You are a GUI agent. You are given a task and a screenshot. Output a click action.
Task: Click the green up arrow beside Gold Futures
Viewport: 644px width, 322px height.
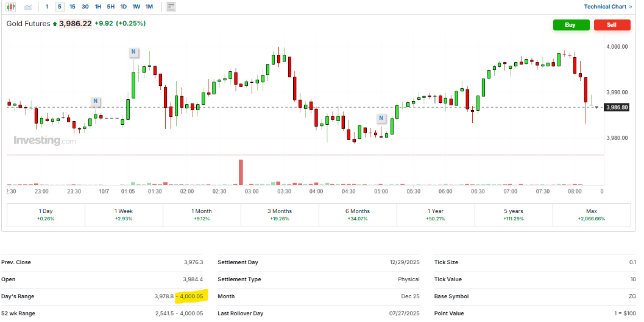coord(55,24)
